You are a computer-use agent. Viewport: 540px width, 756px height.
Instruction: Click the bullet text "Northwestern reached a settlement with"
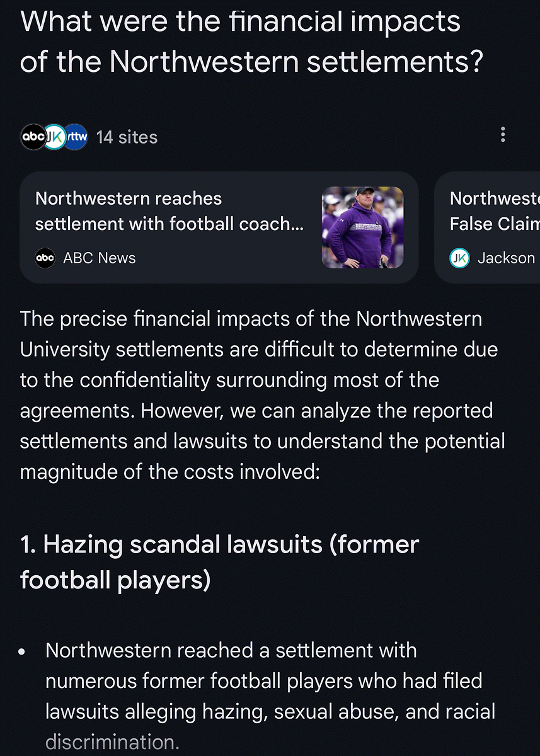(231, 650)
